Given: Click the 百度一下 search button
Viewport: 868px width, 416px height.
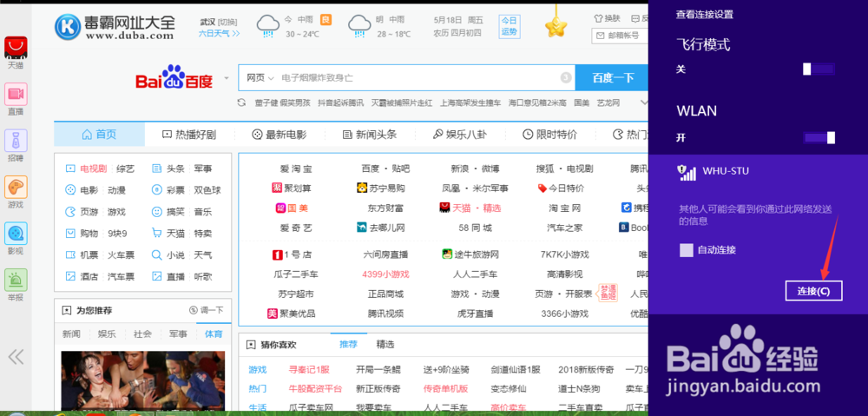Looking at the screenshot, I should (x=612, y=77).
